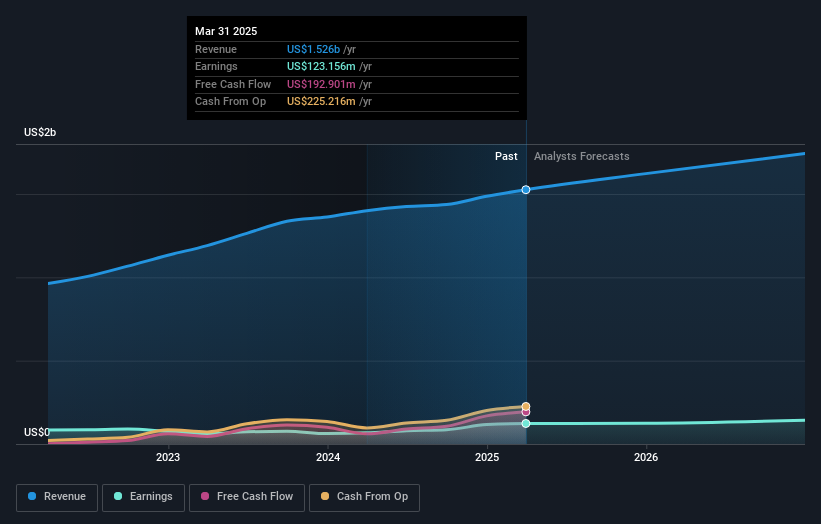Viewport: 821px width, 524px height.
Task: Click the Earnings row label in tooltip
Action: tap(216, 66)
